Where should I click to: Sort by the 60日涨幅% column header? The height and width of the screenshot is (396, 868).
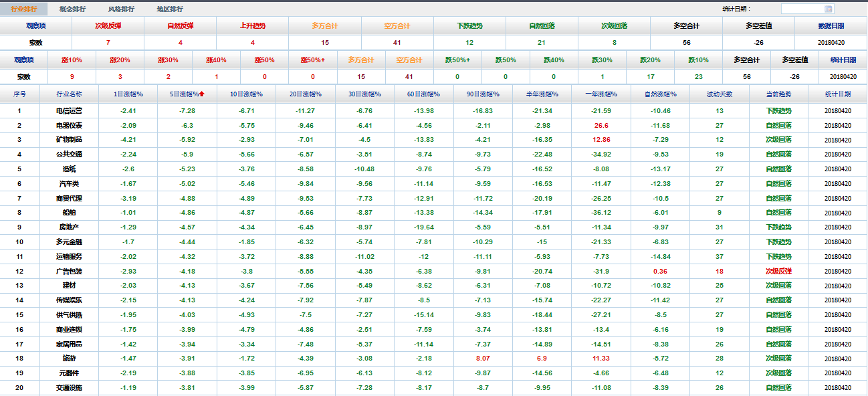point(423,94)
